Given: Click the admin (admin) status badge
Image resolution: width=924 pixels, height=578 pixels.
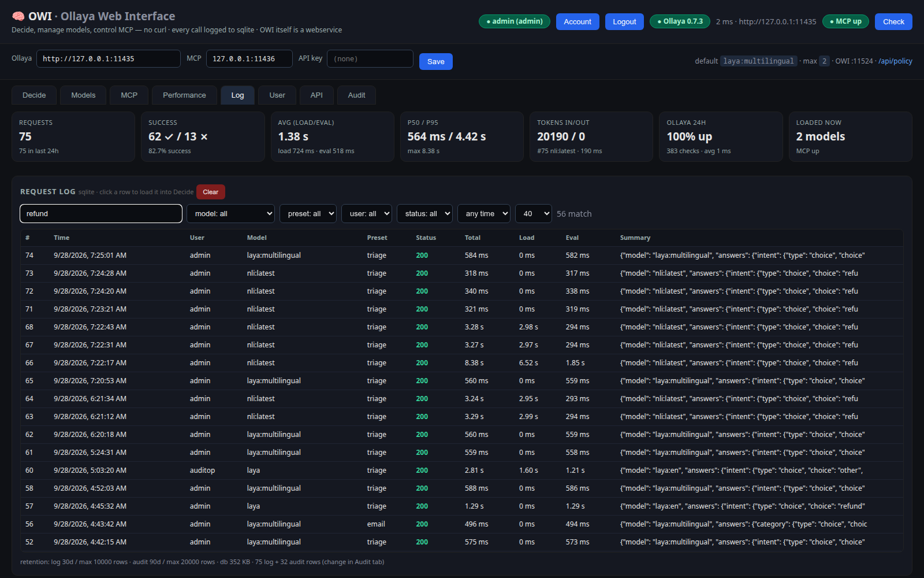Looking at the screenshot, I should [515, 21].
